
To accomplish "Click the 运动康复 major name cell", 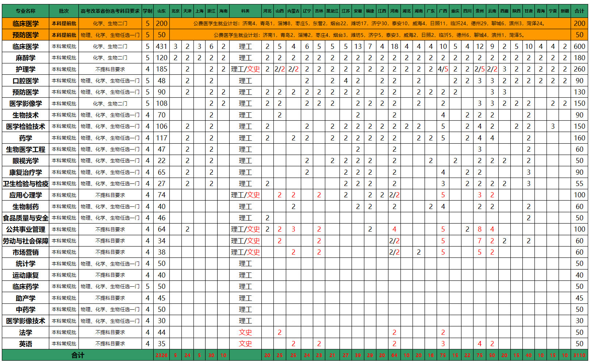I will [26, 275].
